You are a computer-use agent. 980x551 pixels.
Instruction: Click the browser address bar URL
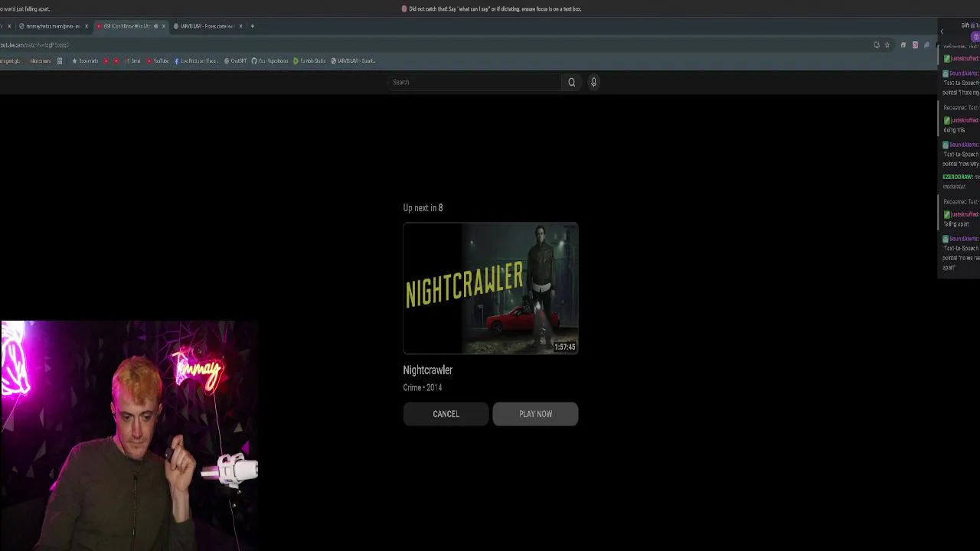pos(34,45)
